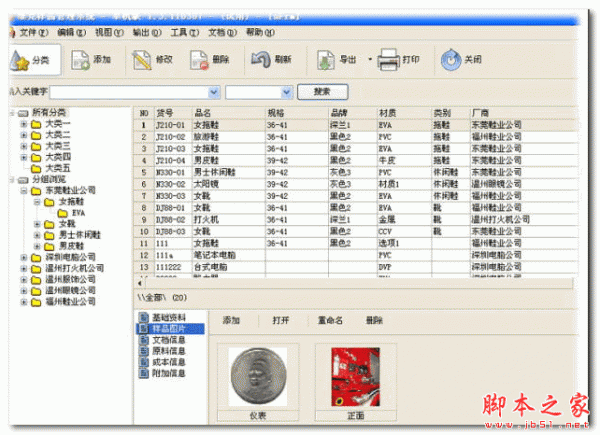
Task: Click the 导出 export icon
Action: coord(326,60)
